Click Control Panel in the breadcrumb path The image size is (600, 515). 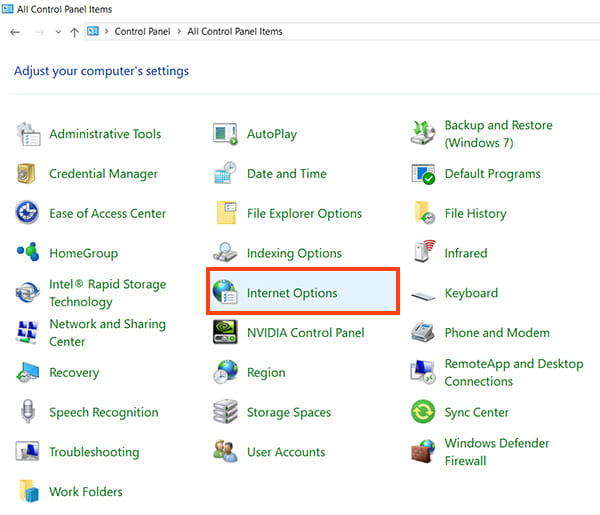144,32
